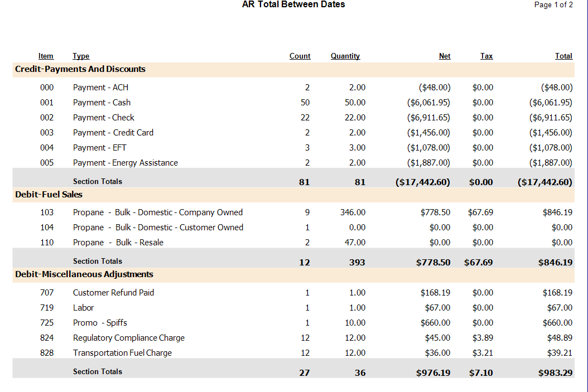Click the Regulatory Compliance Charge row label
This screenshot has width=588, height=392.
coord(128,338)
